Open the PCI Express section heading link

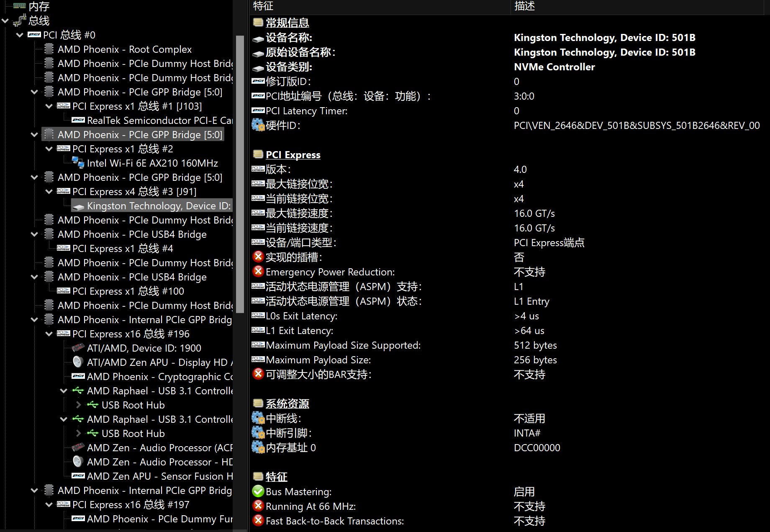[x=293, y=155]
